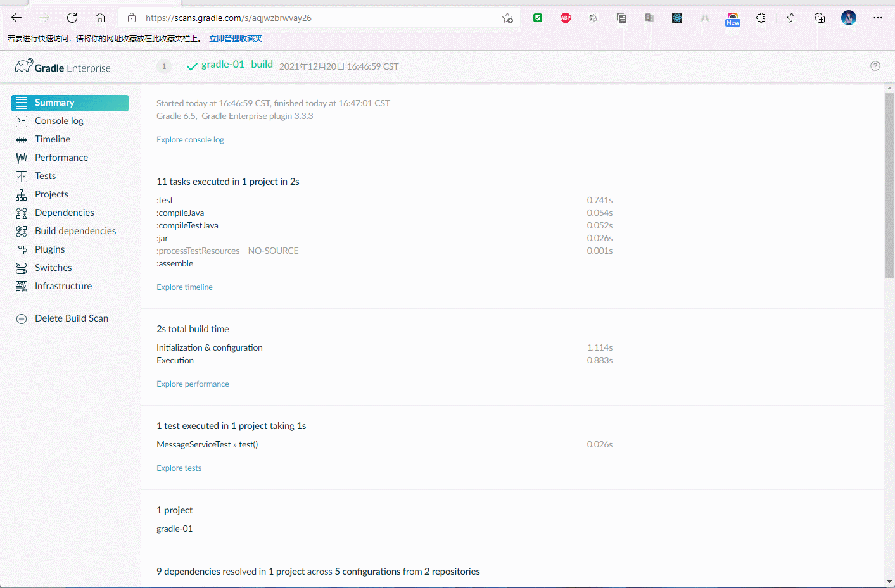
Task: Click the :processTestResources task row
Action: click(384, 251)
